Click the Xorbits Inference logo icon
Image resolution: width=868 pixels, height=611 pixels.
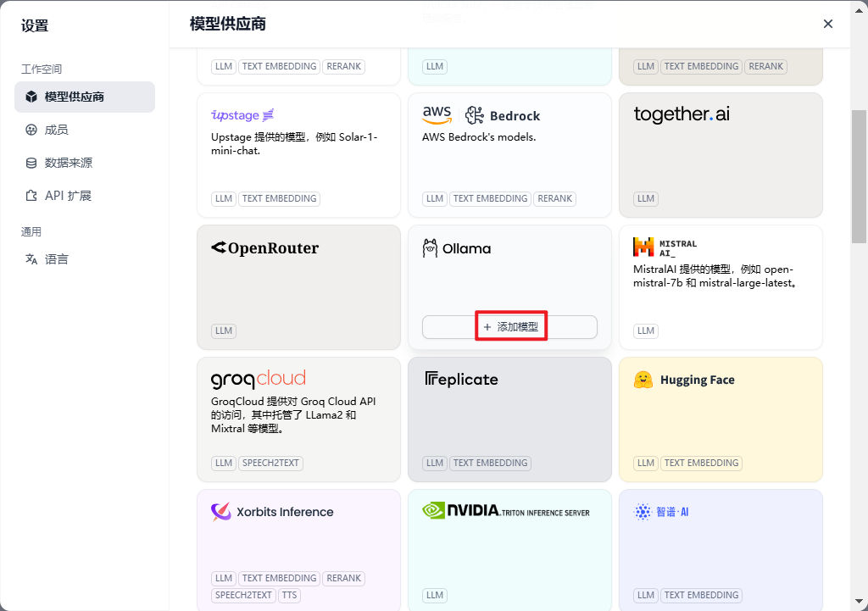221,512
